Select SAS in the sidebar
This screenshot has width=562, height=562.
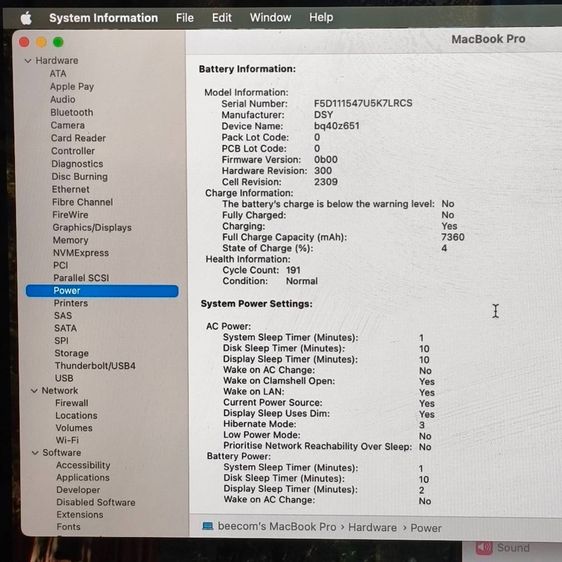pos(63,316)
